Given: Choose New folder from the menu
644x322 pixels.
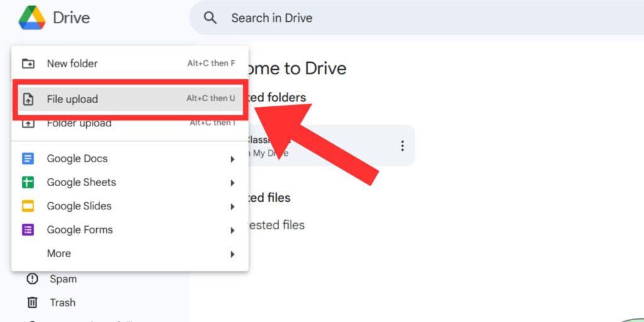Looking at the screenshot, I should click(x=130, y=64).
